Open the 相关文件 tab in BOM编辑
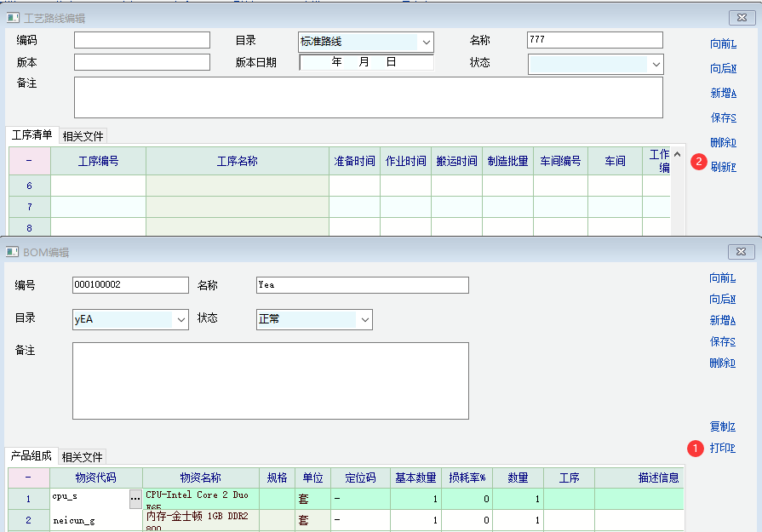Image resolution: width=762 pixels, height=532 pixels. [82, 457]
